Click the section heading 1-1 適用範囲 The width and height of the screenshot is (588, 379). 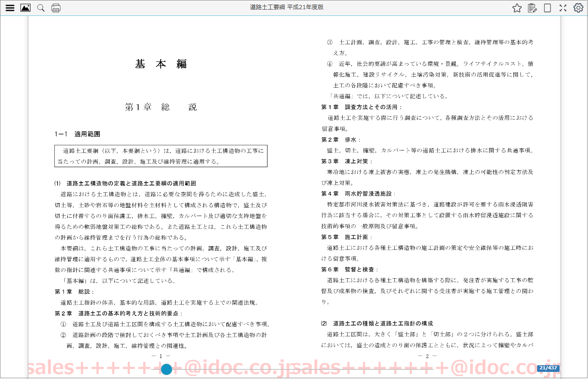point(77,134)
